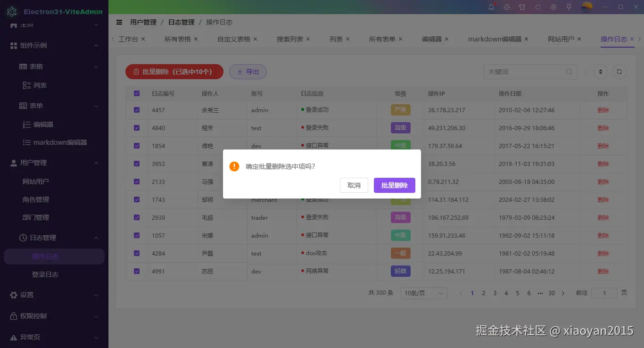The height and width of the screenshot is (348, 644).
Task: Uncheck the checkbox for log 1854
Action: pyautogui.click(x=137, y=146)
